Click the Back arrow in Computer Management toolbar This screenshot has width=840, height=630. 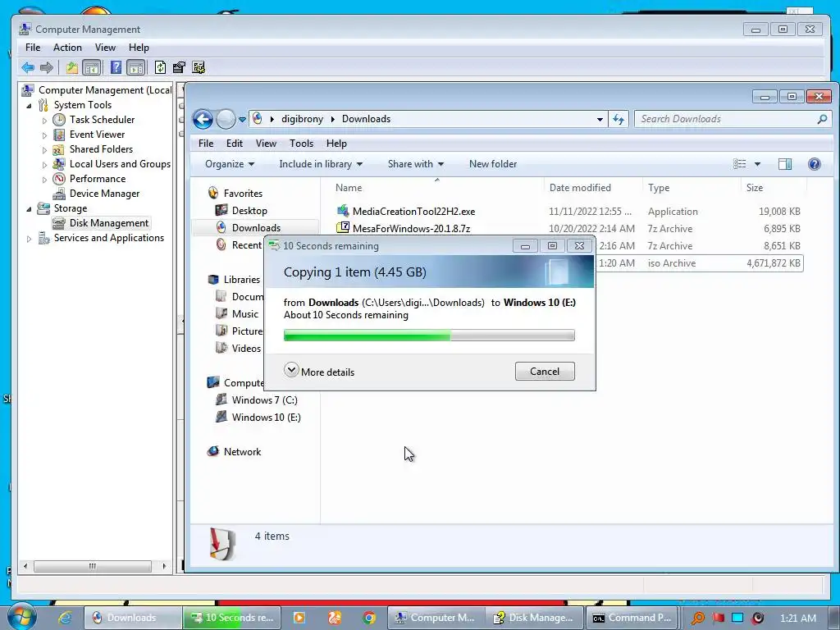pos(28,67)
